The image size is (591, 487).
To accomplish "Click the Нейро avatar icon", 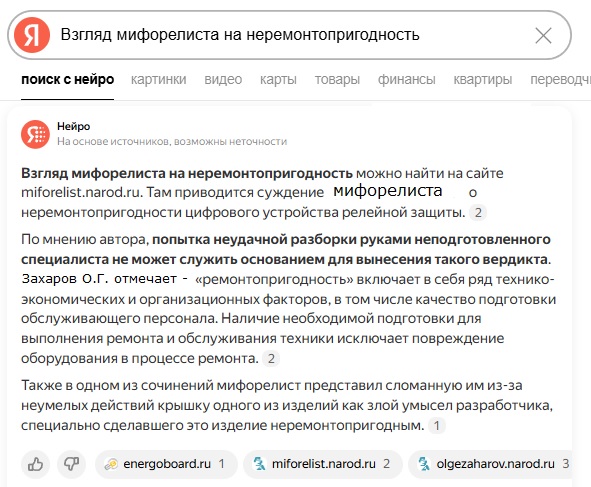I will (x=35, y=134).
